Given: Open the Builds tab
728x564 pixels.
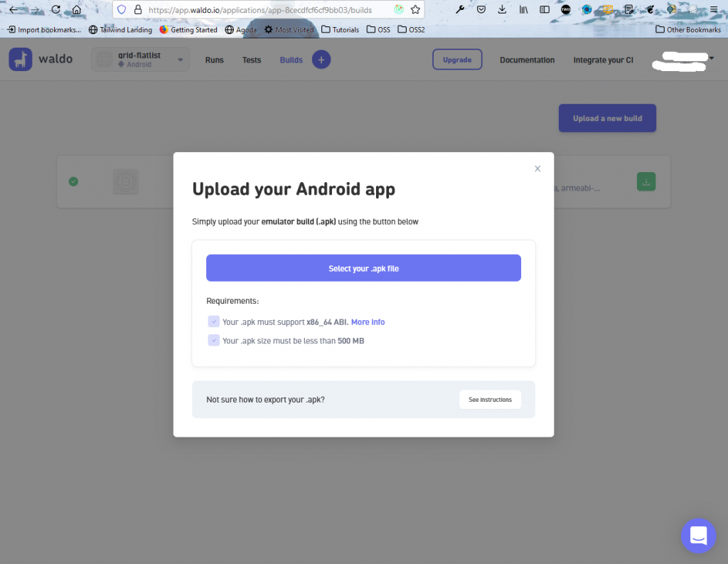Looking at the screenshot, I should click(x=291, y=60).
